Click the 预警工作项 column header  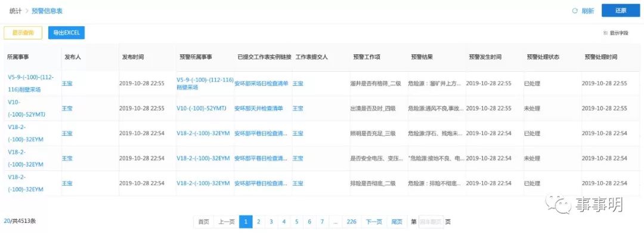pyautogui.click(x=367, y=57)
